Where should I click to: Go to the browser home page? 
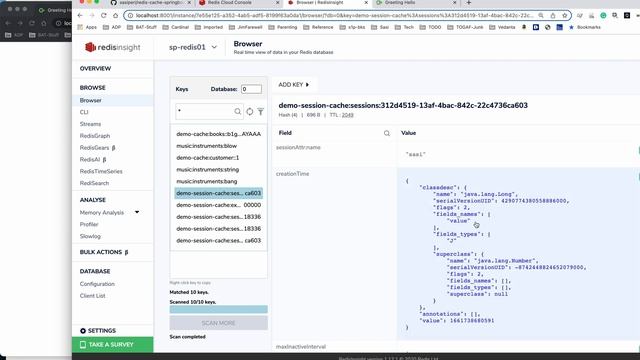coord(116,16)
